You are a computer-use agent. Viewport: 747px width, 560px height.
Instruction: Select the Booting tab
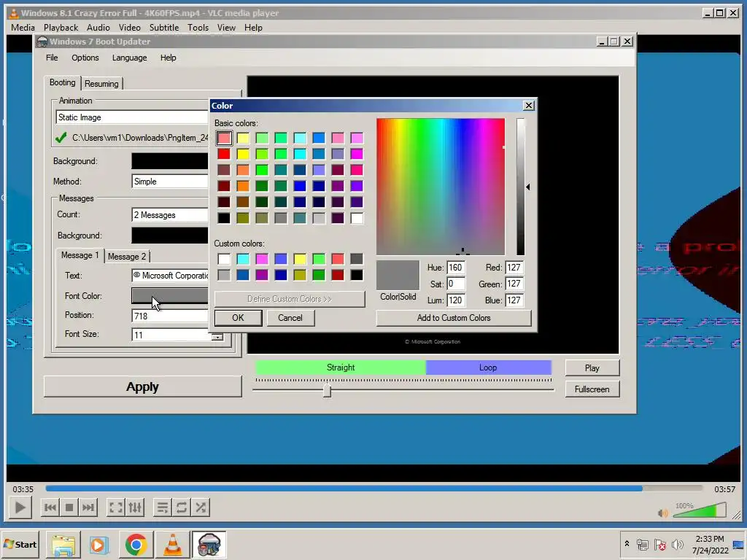point(63,82)
